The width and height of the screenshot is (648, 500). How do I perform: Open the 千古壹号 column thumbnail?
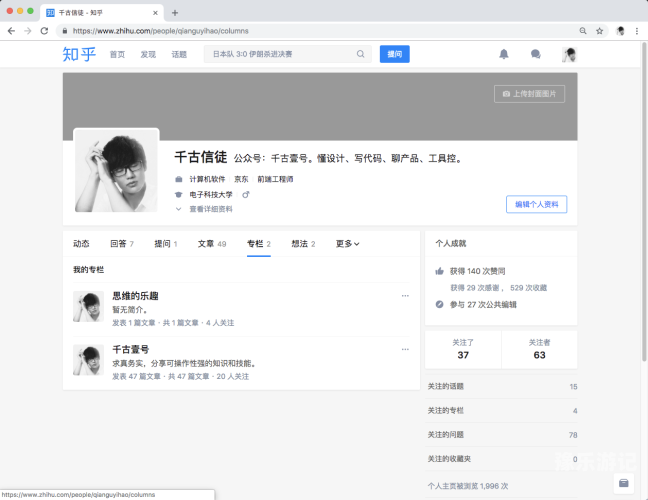click(88, 360)
